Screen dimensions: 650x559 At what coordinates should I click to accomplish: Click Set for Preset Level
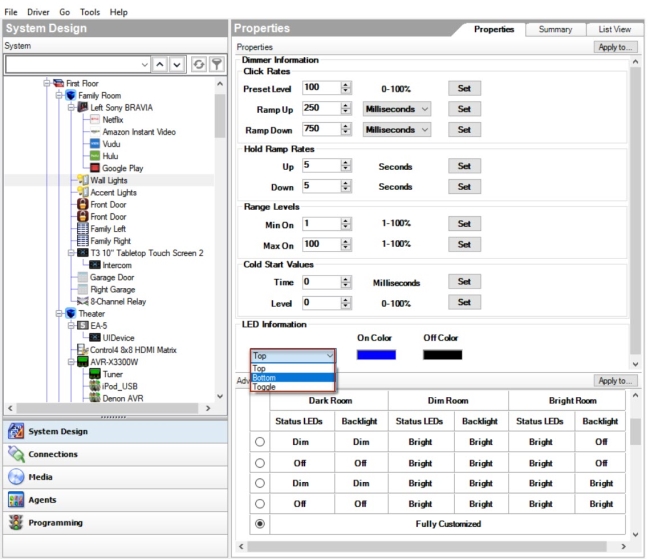(464, 88)
